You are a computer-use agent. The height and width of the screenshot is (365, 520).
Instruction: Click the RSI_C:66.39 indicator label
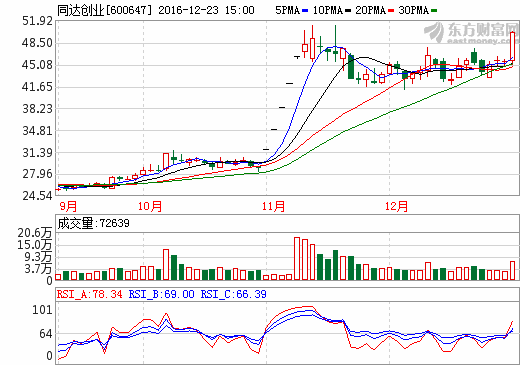[x=233, y=294]
